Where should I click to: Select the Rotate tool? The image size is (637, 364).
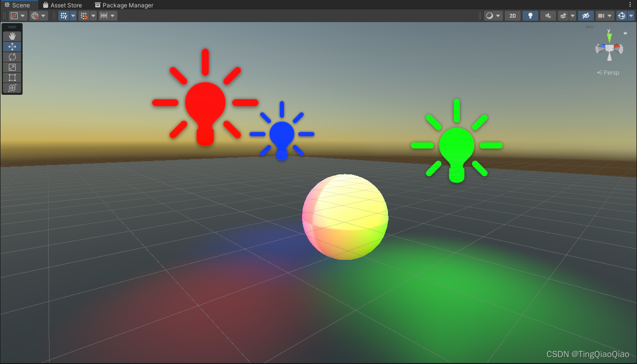tap(12, 56)
